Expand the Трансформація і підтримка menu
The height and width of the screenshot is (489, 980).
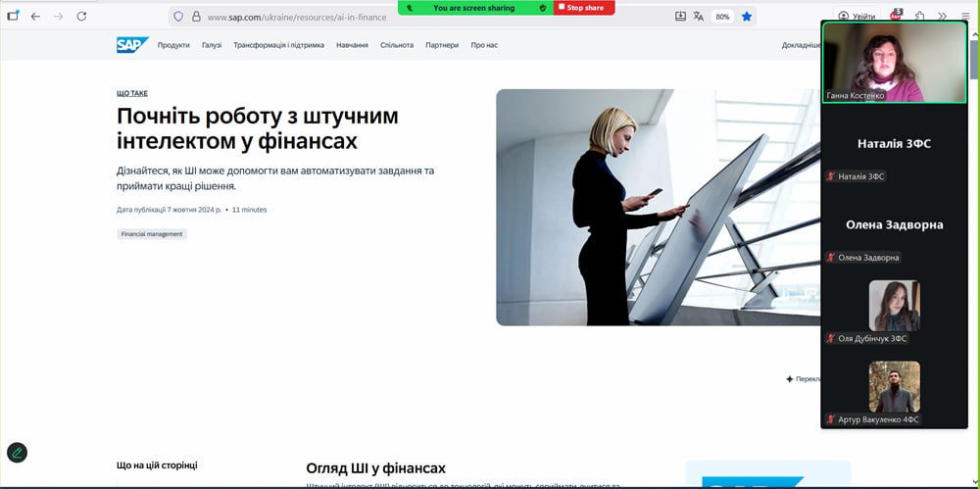(x=278, y=45)
